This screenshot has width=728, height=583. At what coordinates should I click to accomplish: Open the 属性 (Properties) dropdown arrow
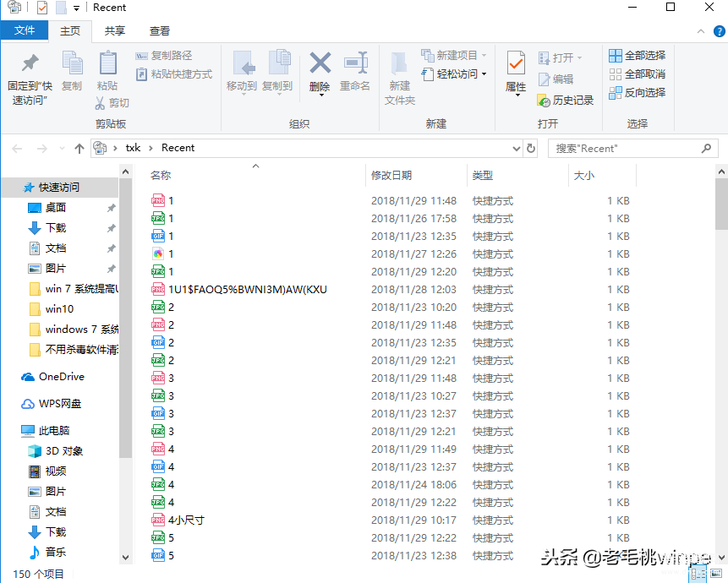point(517,95)
